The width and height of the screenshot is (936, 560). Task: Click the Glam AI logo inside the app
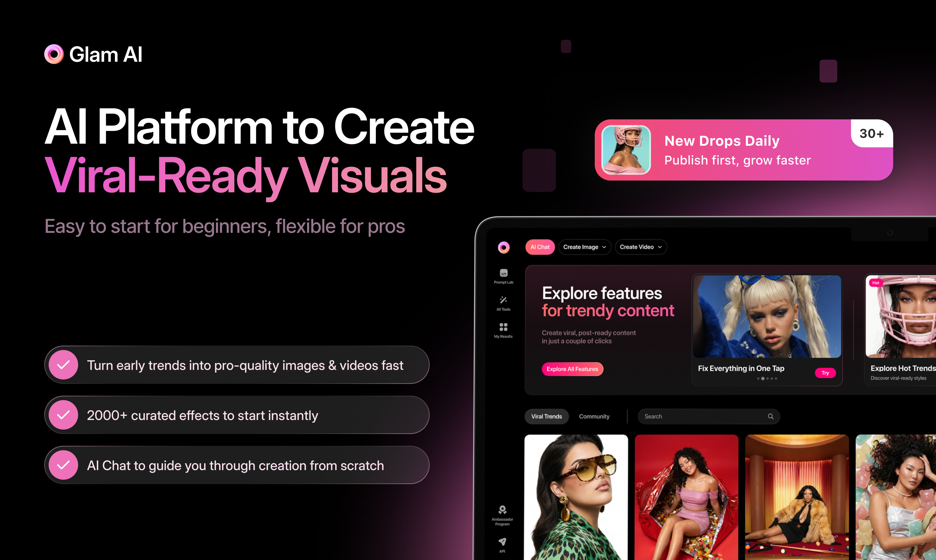click(504, 247)
